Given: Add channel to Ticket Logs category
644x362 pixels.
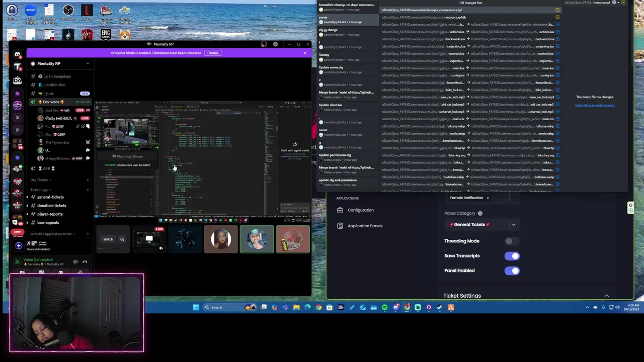Looking at the screenshot, I should pos(88,190).
